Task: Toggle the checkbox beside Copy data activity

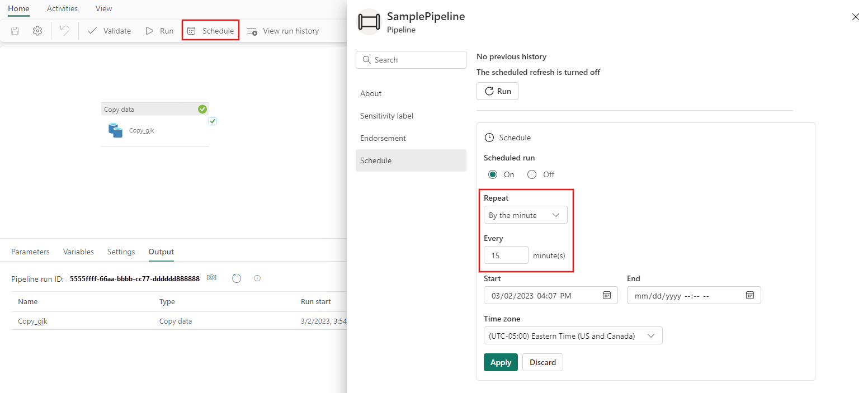Action: click(213, 121)
